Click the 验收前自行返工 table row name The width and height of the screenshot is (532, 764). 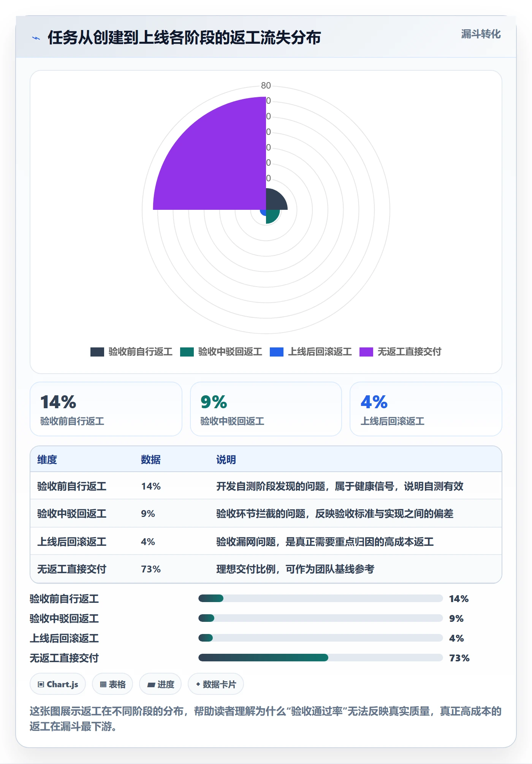click(72, 486)
